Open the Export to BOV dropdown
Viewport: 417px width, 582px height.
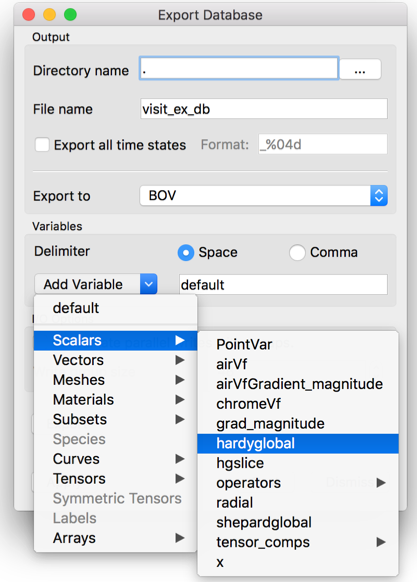pos(264,196)
